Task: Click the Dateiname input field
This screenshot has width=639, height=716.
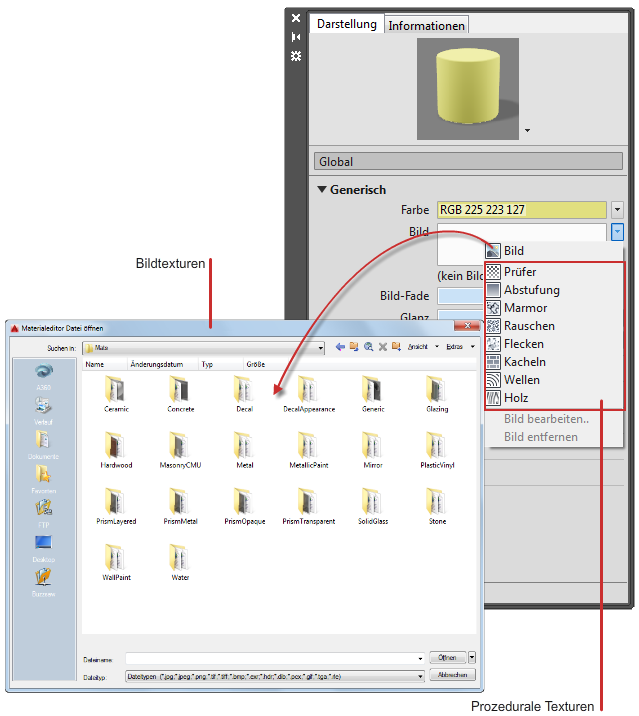Action: pyautogui.click(x=271, y=658)
